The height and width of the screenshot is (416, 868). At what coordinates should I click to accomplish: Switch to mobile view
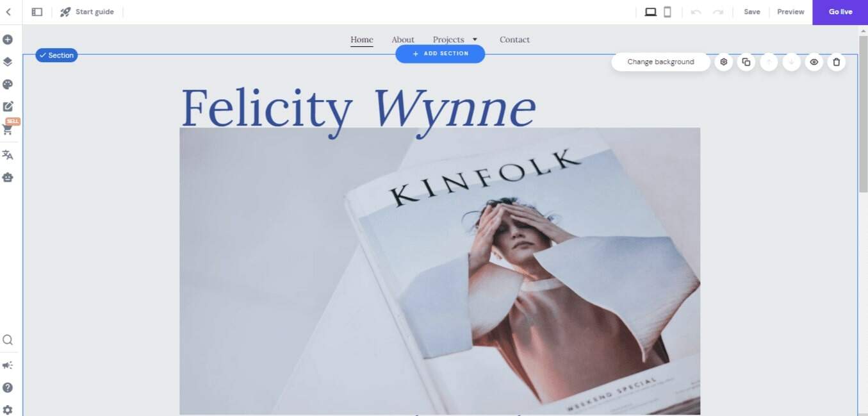click(x=667, y=12)
